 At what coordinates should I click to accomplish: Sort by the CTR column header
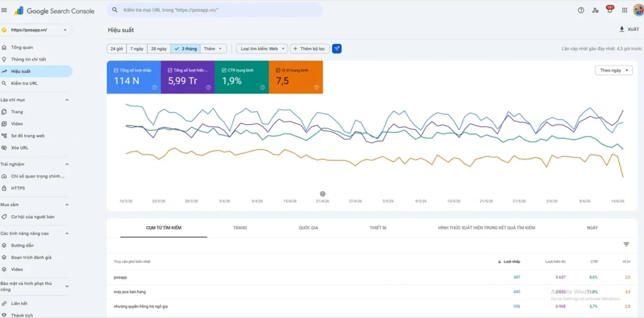(x=594, y=261)
